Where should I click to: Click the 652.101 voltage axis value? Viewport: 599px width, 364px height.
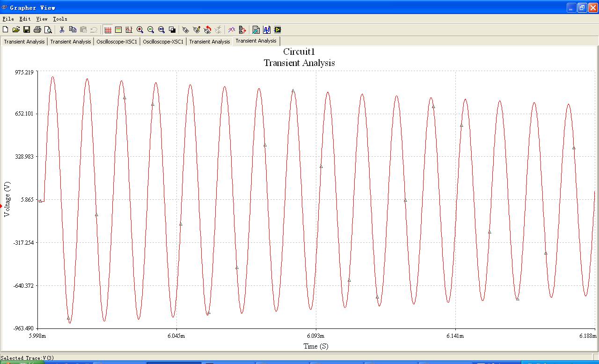coord(24,114)
